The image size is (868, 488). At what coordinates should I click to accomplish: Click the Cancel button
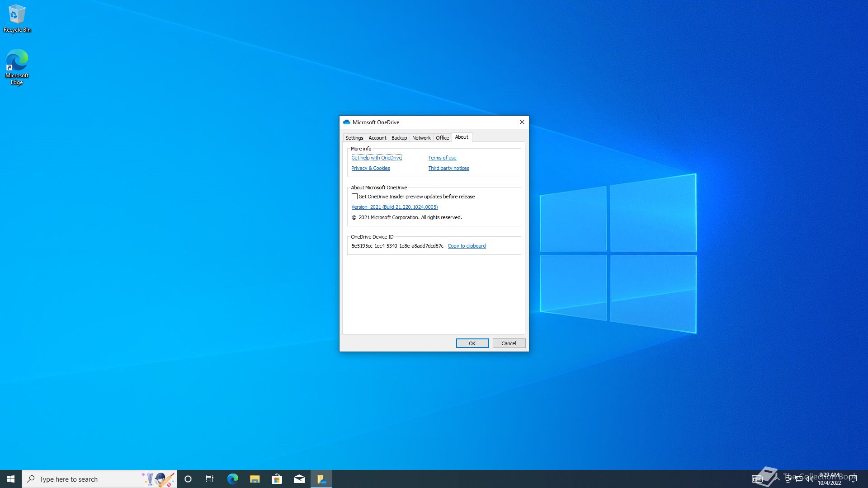509,343
